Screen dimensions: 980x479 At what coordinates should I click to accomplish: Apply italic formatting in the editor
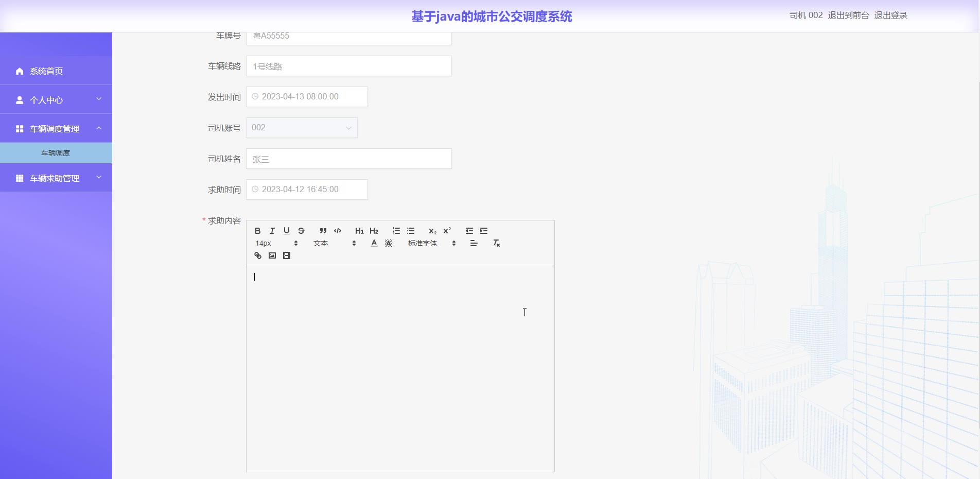point(272,231)
